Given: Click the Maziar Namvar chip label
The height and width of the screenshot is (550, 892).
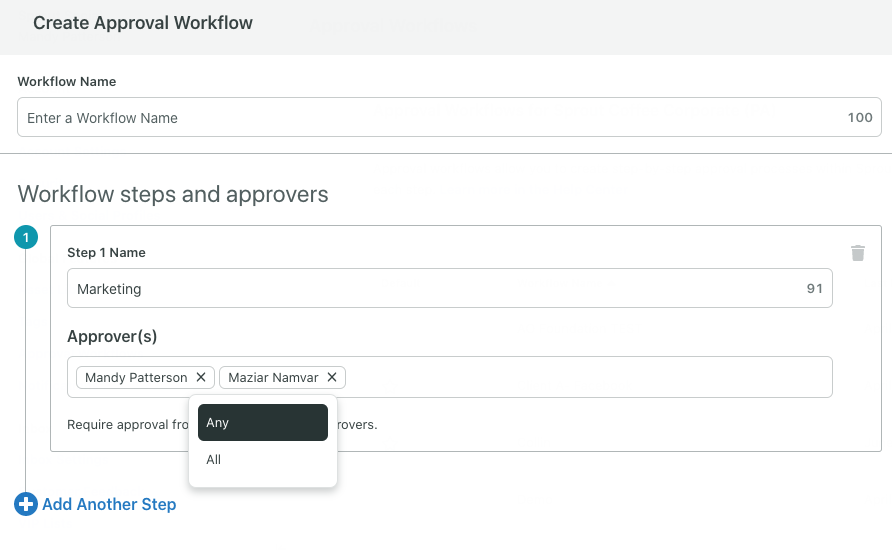Looking at the screenshot, I should [x=273, y=378].
